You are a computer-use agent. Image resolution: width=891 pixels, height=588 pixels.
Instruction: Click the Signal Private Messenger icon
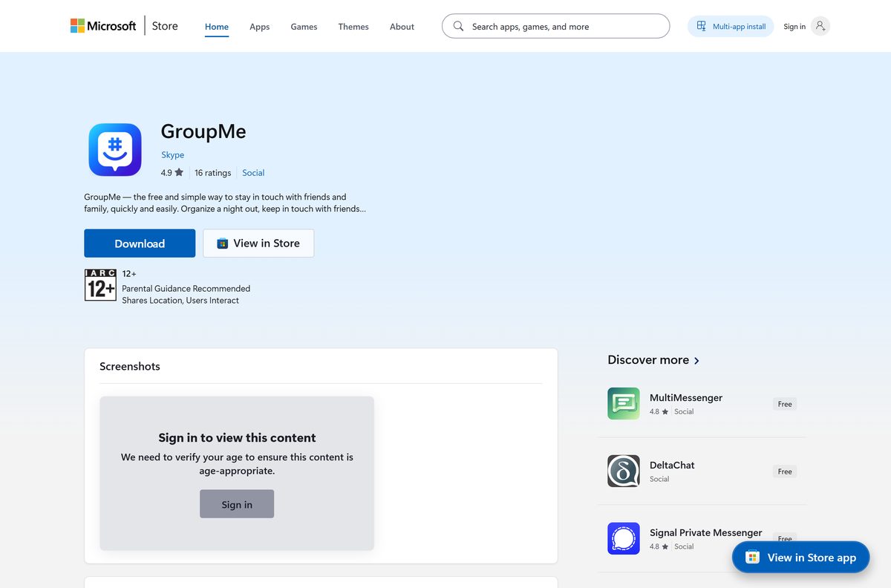624,539
